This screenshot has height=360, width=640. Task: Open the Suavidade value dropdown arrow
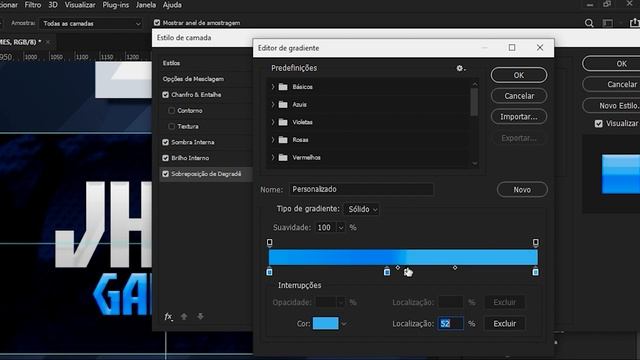(x=341, y=228)
